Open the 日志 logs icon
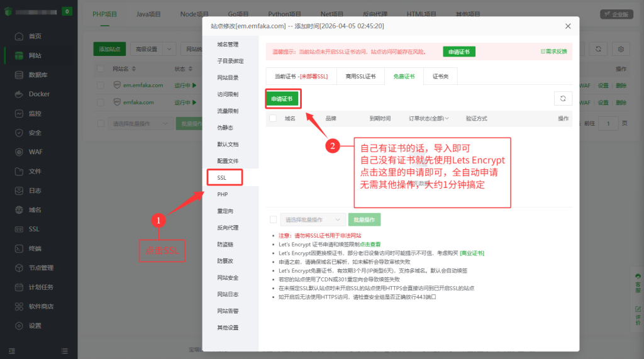The height and width of the screenshot is (359, 644). 19,191
